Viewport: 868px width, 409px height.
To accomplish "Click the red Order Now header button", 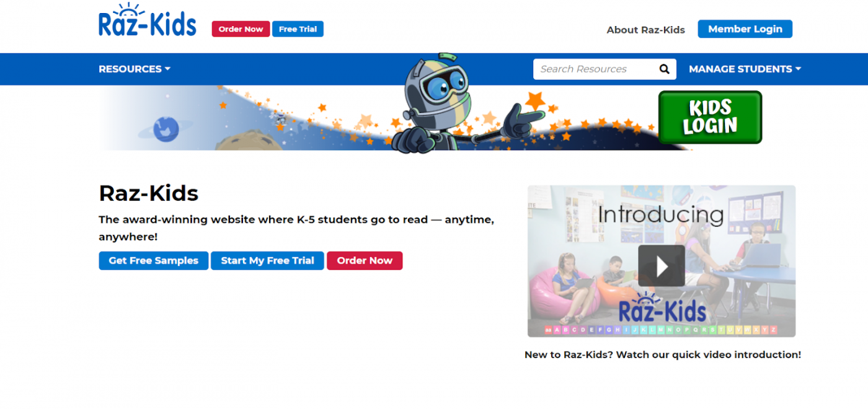I will [241, 29].
